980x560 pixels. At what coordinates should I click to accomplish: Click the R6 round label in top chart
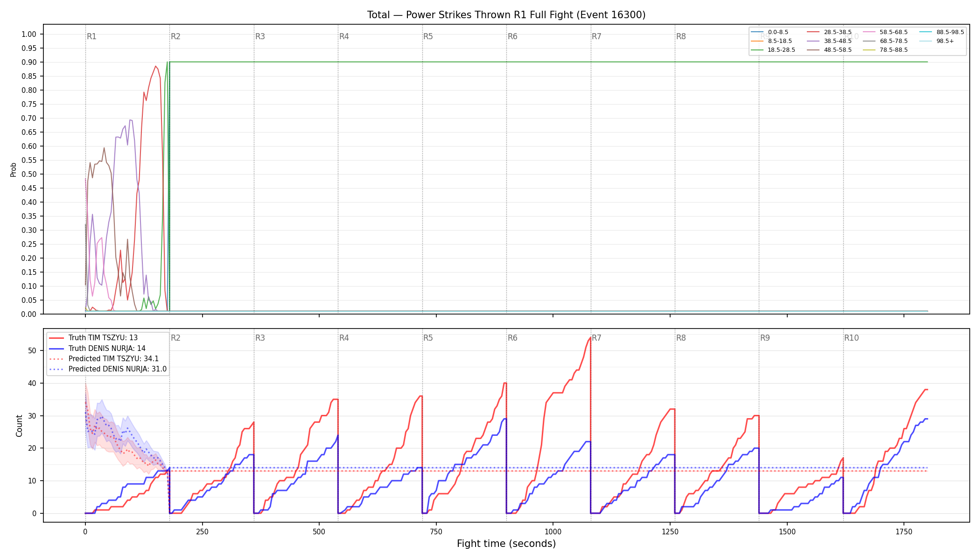pyautogui.click(x=512, y=36)
